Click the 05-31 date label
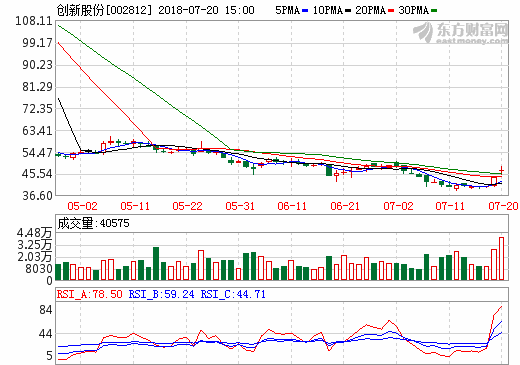 240,206
